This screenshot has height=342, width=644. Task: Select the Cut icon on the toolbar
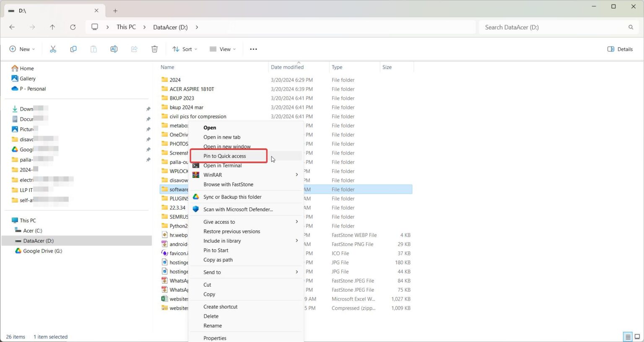53,49
